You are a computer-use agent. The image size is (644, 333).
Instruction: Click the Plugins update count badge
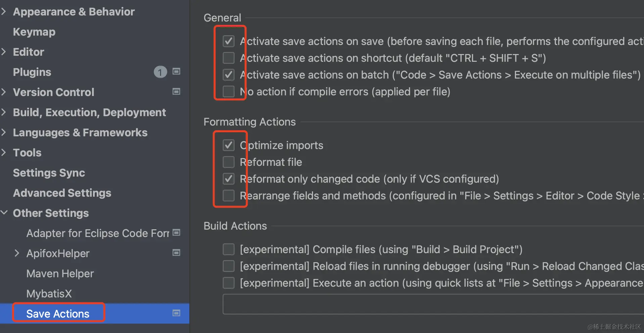click(x=160, y=72)
